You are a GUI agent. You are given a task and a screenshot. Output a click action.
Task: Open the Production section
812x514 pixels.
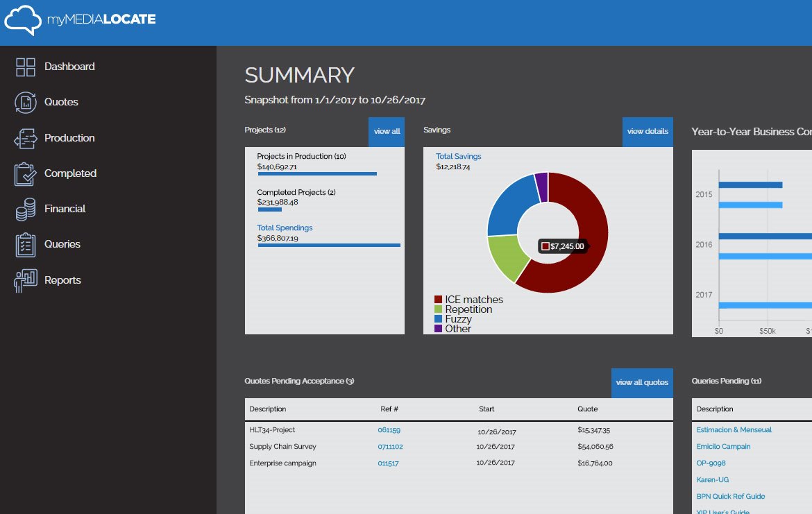point(69,137)
